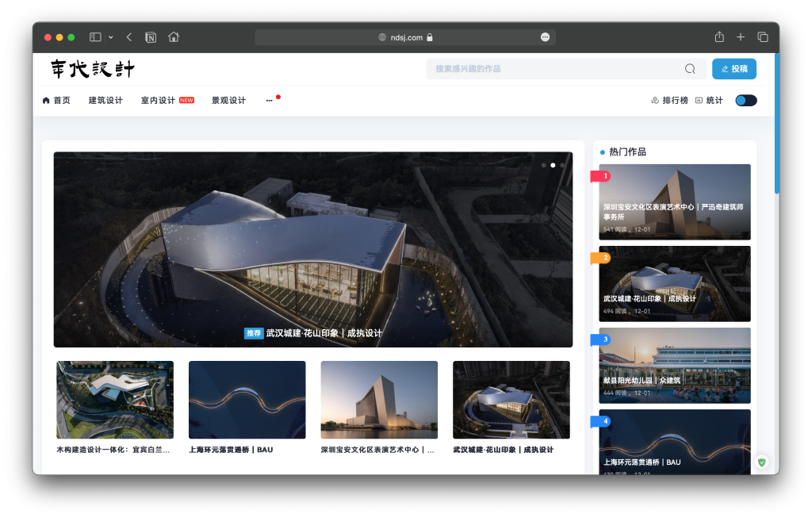
Task: Open the 排行榜 rankings page
Action: pos(669,101)
